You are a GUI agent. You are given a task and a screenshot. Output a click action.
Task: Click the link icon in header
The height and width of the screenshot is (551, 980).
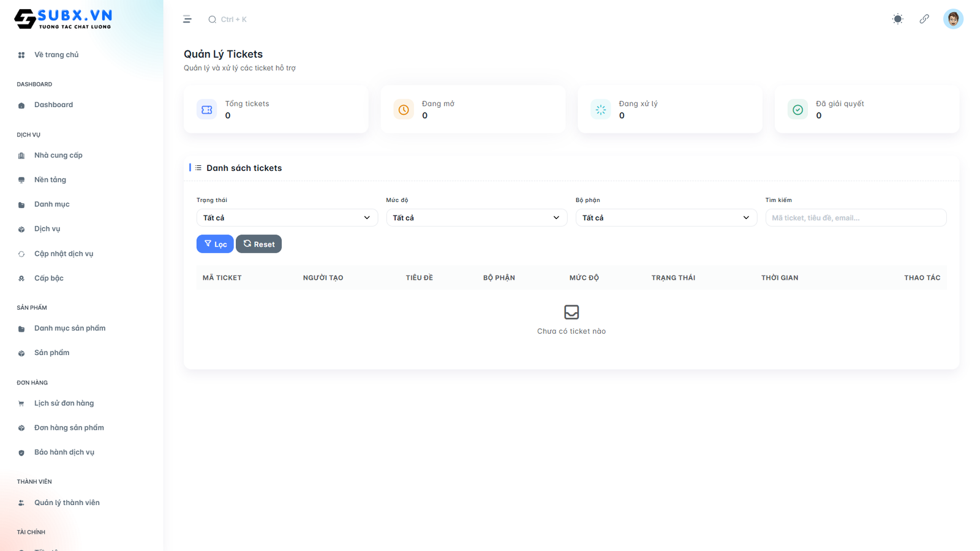pos(924,19)
